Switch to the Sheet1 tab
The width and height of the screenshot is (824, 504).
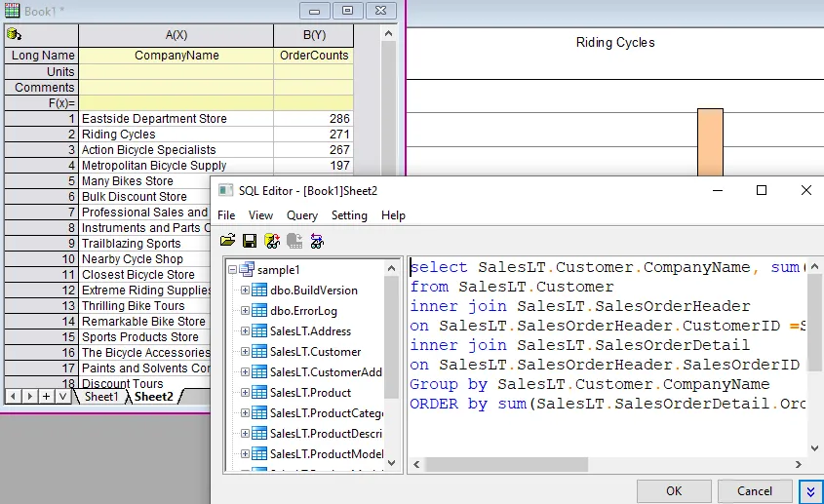(101, 396)
